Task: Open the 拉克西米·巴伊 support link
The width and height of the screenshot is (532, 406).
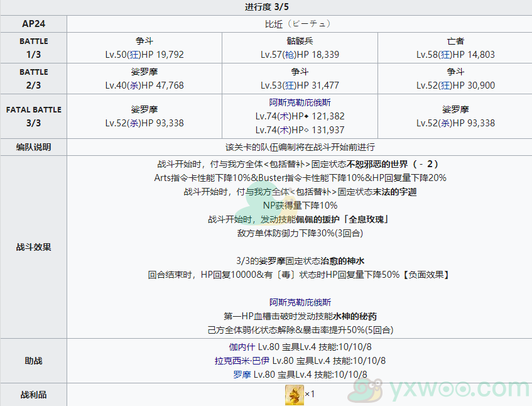Action: point(242,361)
